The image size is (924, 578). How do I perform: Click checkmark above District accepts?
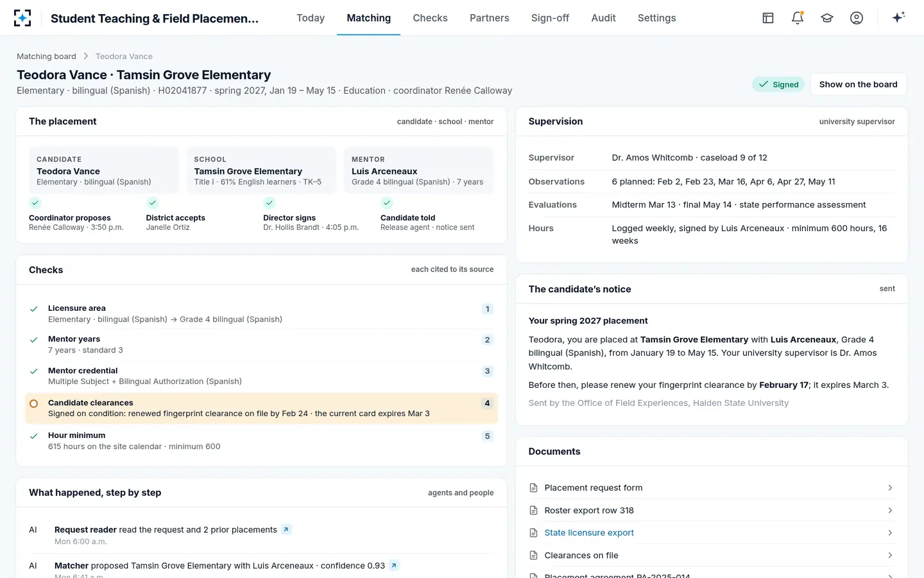point(152,203)
